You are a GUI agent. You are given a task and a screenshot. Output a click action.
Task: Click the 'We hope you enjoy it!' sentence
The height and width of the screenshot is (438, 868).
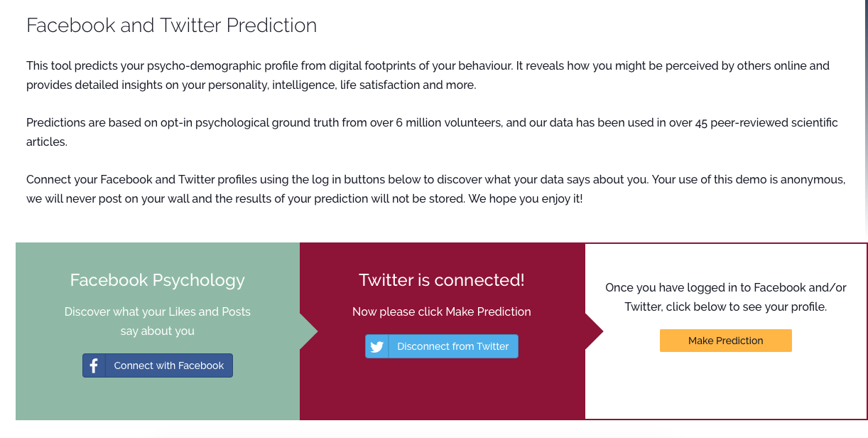[x=524, y=198]
